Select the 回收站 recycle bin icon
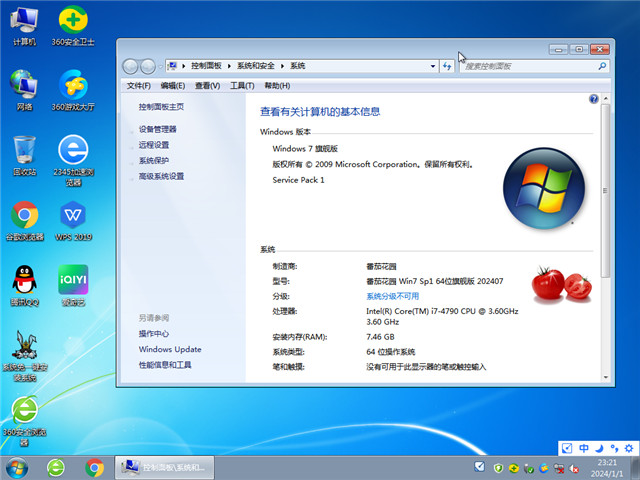 24,156
